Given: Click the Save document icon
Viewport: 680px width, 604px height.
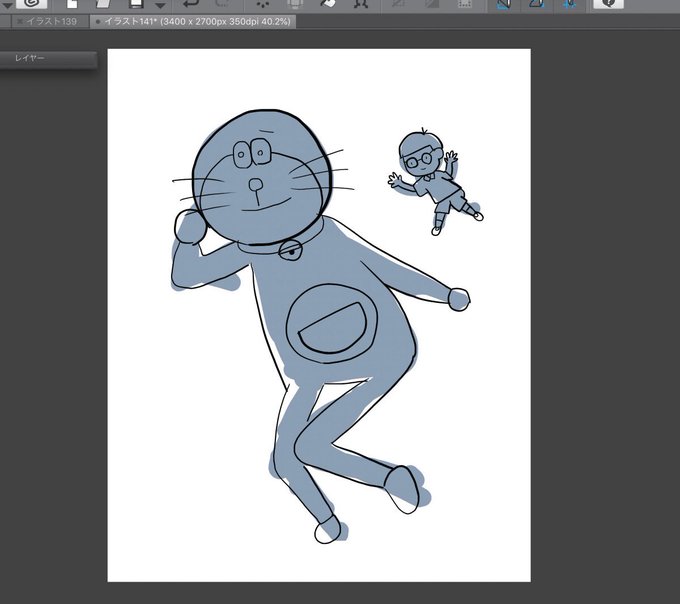Looking at the screenshot, I should tap(136, 3).
